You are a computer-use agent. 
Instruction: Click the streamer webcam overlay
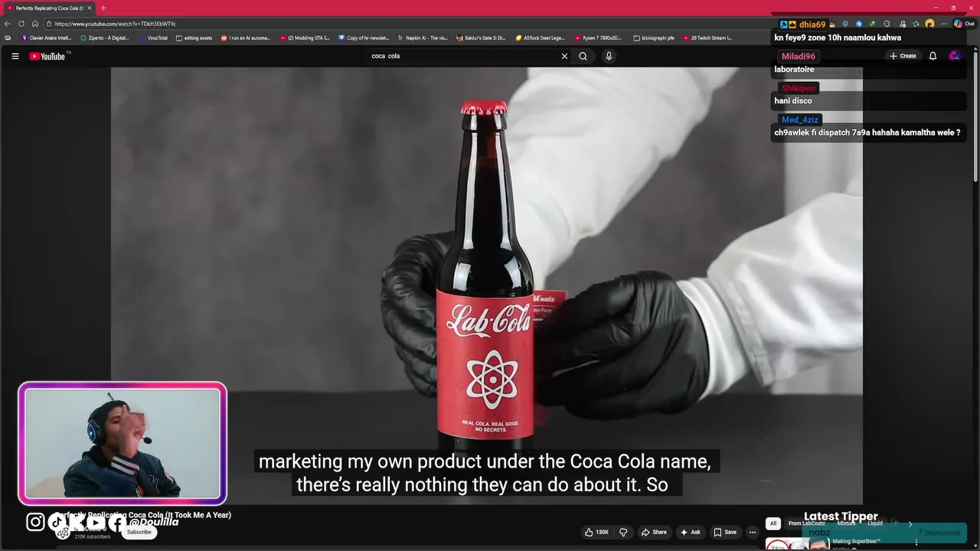122,443
